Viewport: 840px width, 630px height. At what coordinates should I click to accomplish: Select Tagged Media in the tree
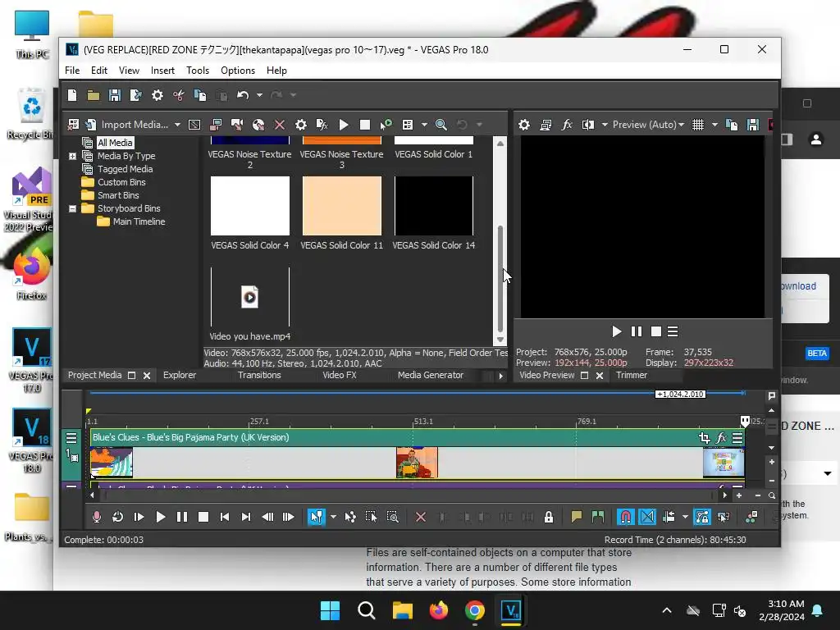click(125, 169)
